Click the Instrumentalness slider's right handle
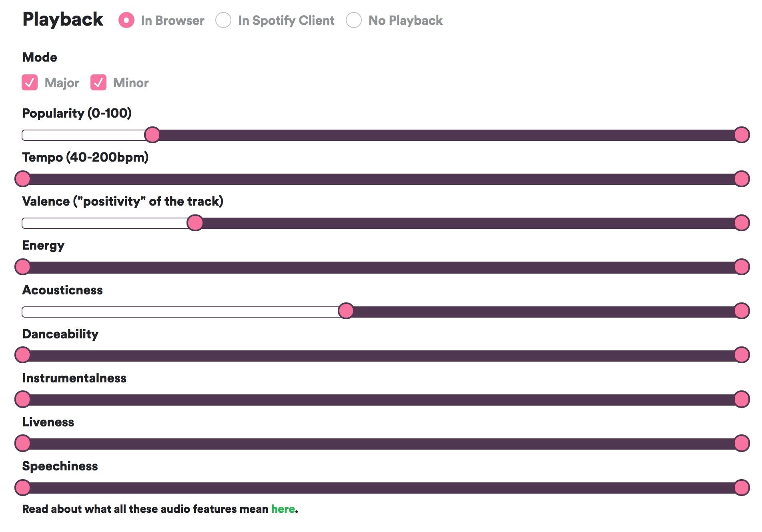762x532 pixels. click(742, 399)
